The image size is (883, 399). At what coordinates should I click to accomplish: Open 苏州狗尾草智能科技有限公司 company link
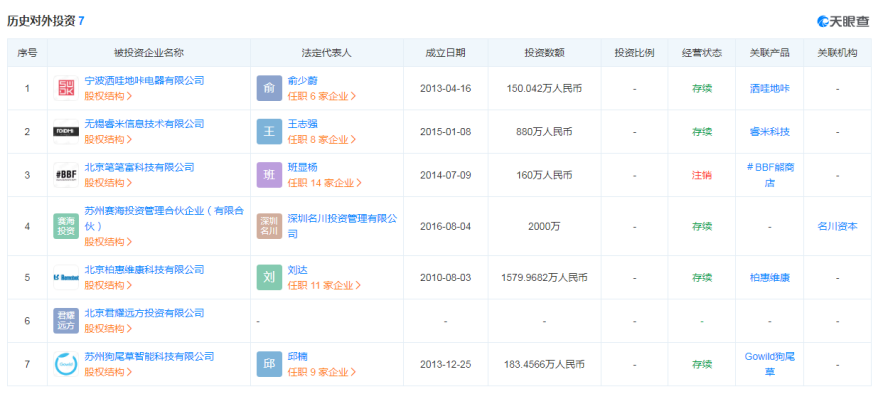click(149, 356)
